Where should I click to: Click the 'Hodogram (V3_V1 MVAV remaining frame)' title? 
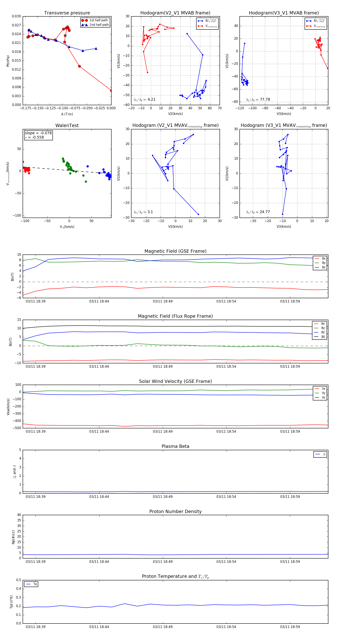point(284,125)
